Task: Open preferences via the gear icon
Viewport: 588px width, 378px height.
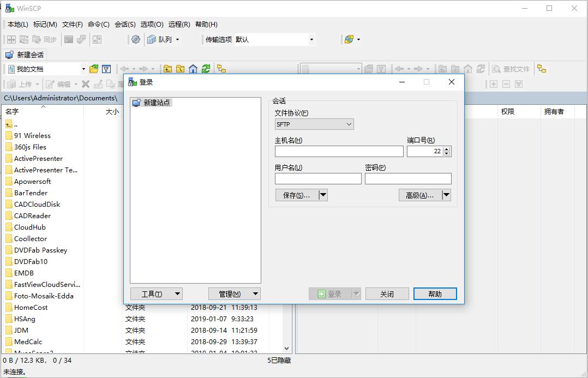Action: (x=136, y=39)
